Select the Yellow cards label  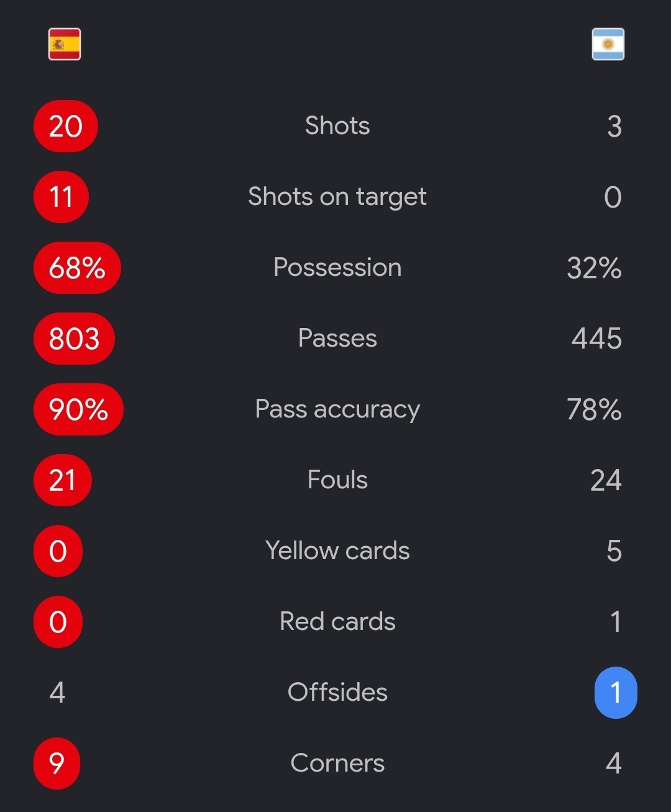tap(337, 550)
